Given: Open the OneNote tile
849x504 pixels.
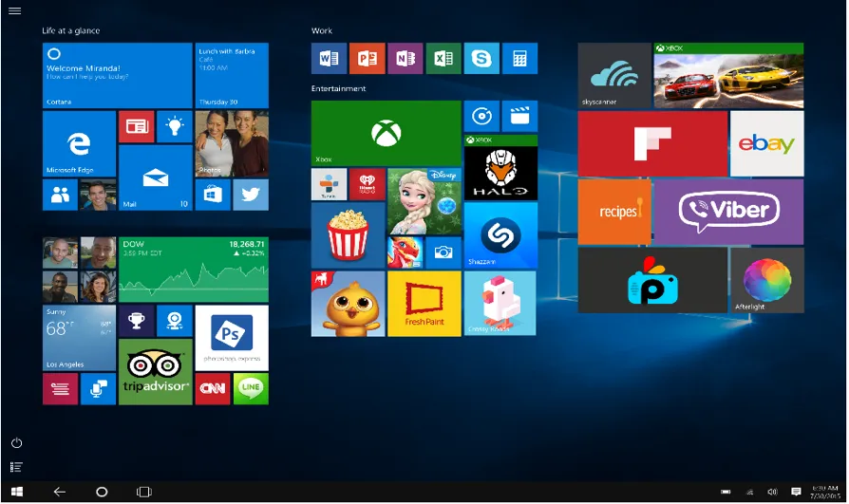Looking at the screenshot, I should (405, 59).
